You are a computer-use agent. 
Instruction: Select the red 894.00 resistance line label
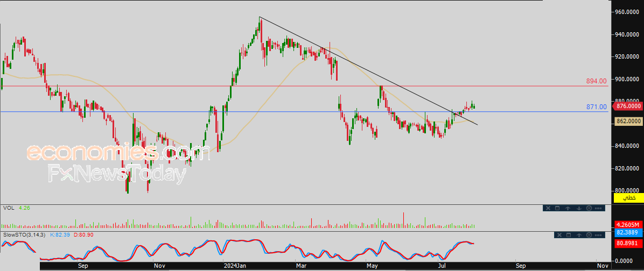(596, 81)
